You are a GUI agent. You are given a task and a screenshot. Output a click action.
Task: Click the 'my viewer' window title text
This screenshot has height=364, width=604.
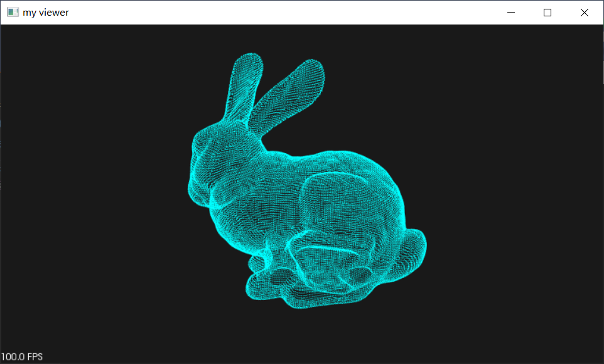point(46,13)
